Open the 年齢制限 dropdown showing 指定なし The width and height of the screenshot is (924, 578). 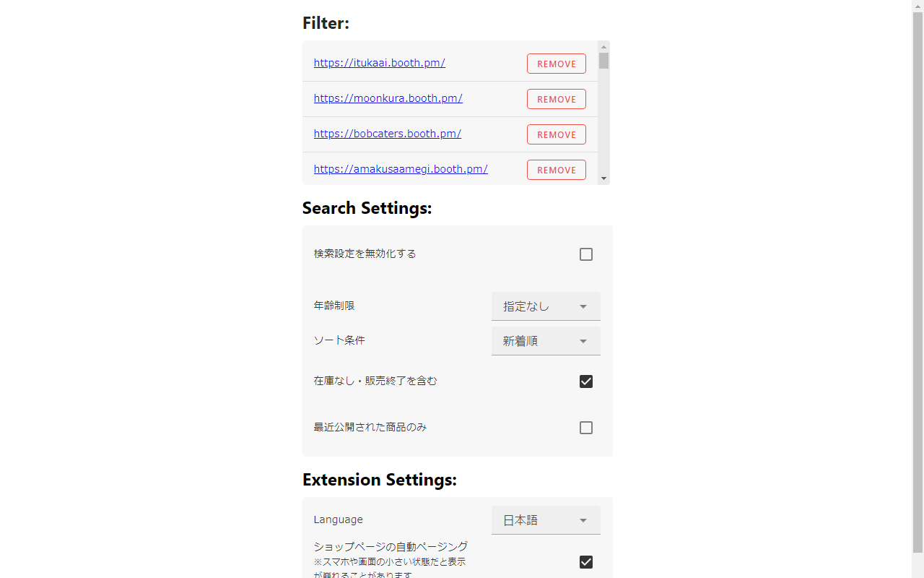546,306
